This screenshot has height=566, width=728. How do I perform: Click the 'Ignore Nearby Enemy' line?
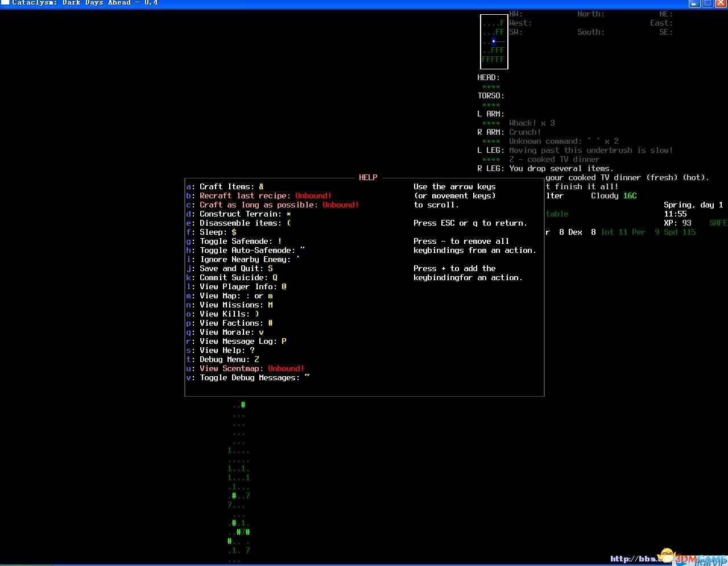pos(243,259)
